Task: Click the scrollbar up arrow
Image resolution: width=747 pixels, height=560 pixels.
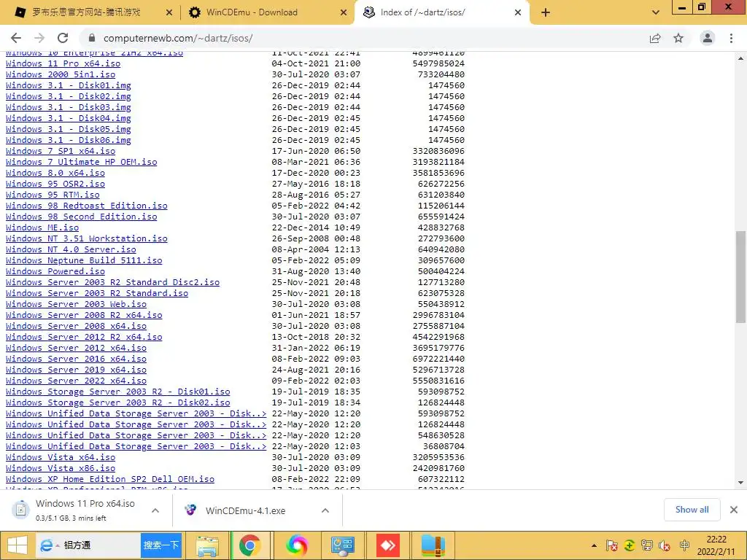Action: [x=740, y=58]
